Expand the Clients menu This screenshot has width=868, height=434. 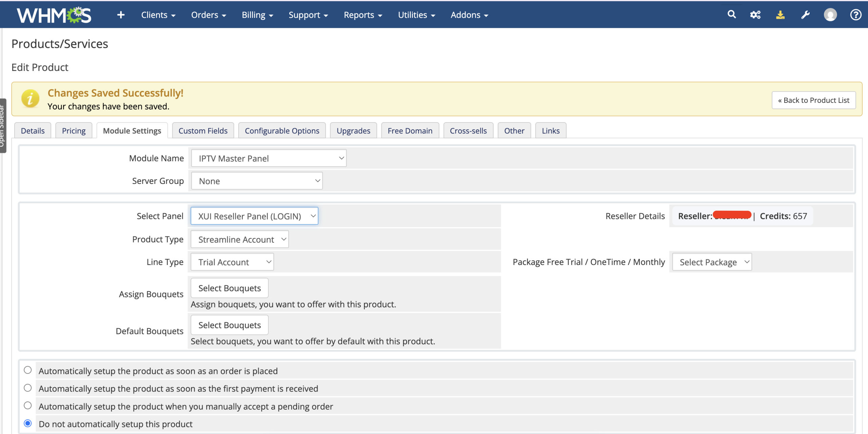(x=158, y=15)
